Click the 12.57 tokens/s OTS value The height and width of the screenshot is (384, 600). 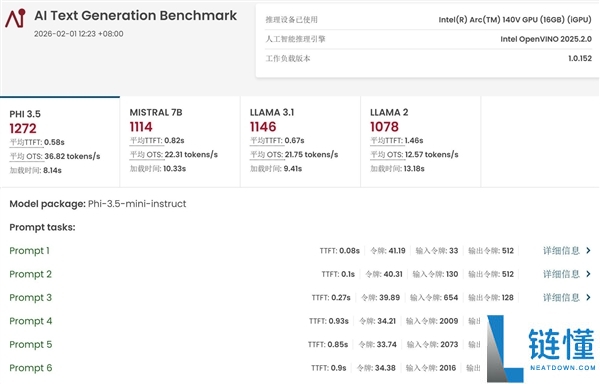coord(432,155)
